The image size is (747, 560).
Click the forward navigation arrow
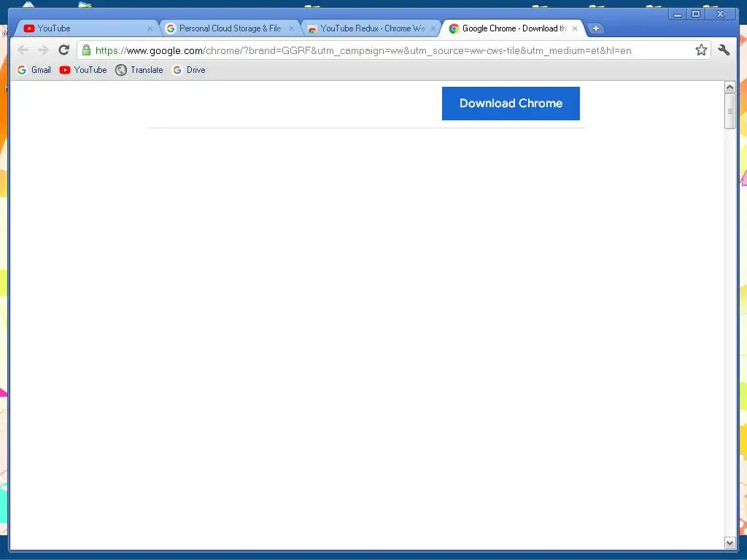point(43,50)
